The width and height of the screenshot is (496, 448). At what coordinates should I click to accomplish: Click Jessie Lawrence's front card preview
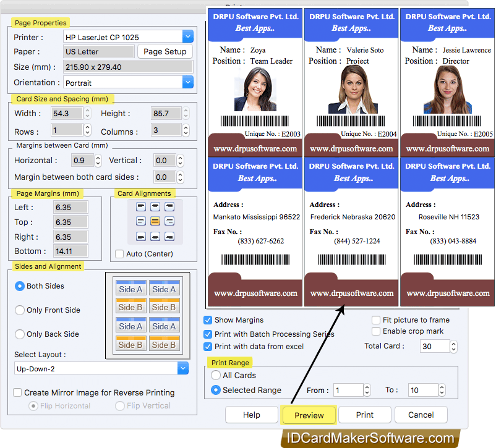pos(447,82)
